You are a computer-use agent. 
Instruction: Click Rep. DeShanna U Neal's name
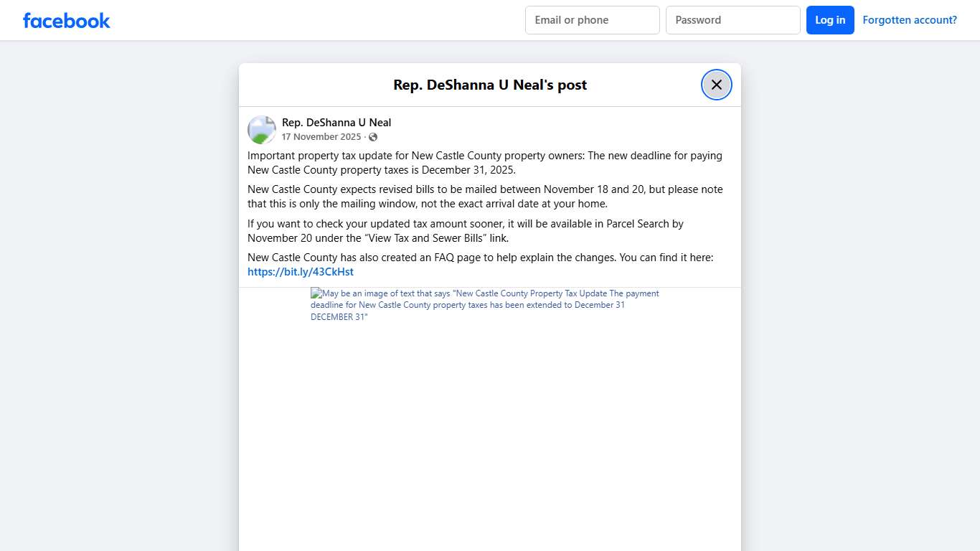click(x=336, y=122)
